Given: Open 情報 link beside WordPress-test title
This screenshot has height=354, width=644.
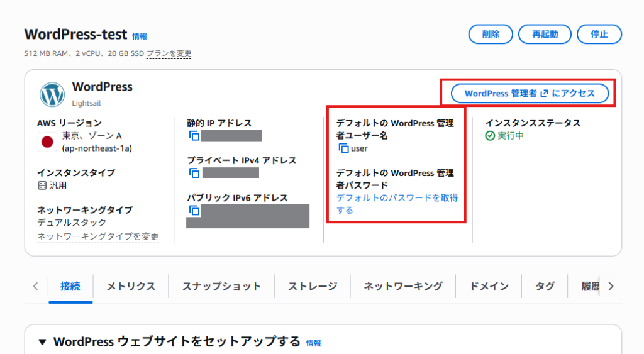Looking at the screenshot, I should tap(140, 36).
